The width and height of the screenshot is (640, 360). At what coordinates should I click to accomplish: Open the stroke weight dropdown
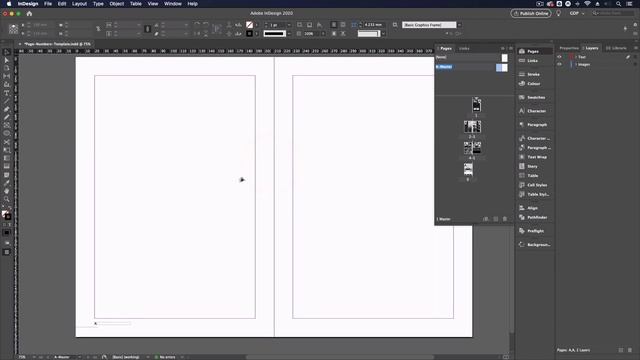(x=289, y=25)
